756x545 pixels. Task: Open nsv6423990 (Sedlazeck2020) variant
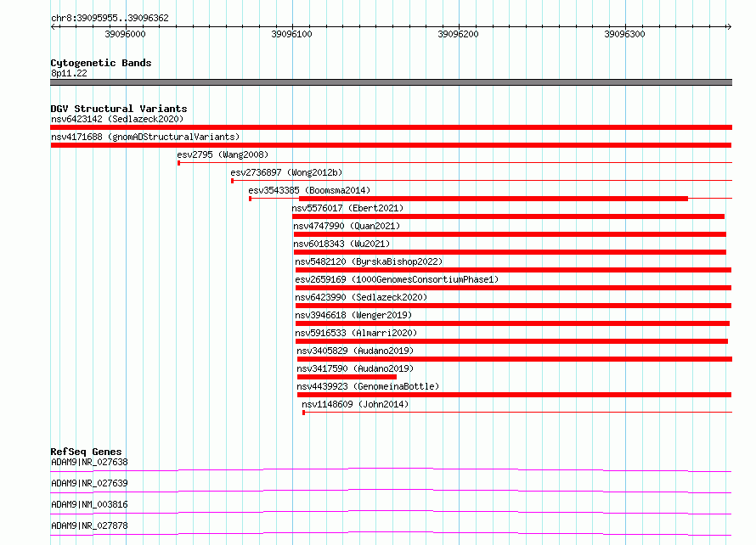click(x=361, y=297)
